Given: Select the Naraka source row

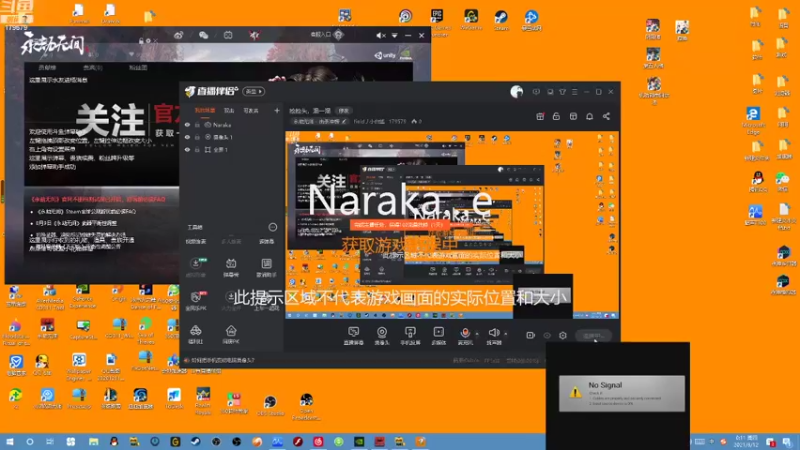Looking at the screenshot, I should [x=232, y=124].
